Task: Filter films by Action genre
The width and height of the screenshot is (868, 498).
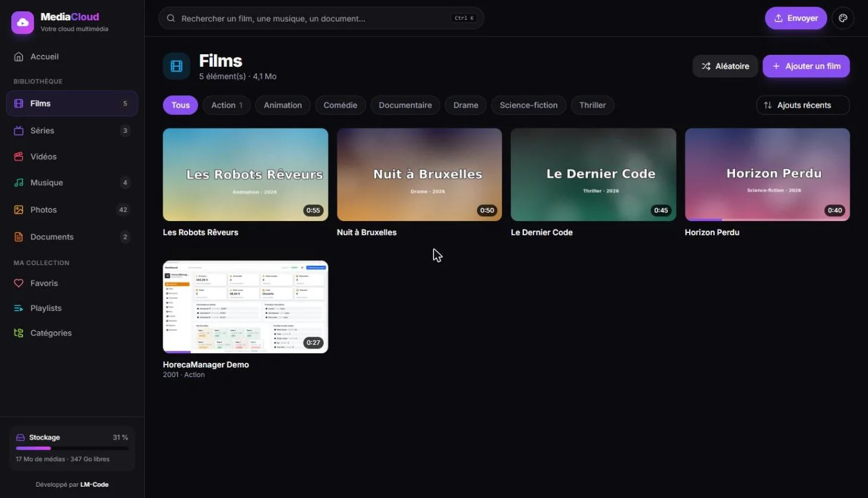Action: point(227,105)
